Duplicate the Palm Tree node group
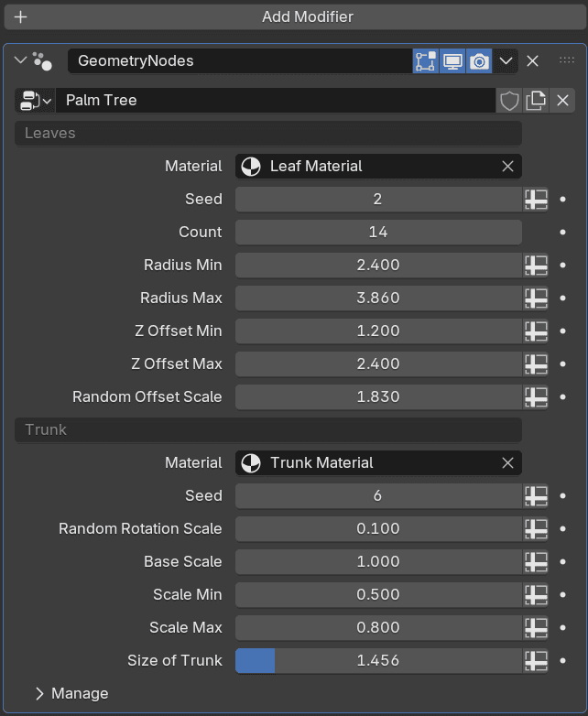This screenshot has height=716, width=588. coord(536,101)
